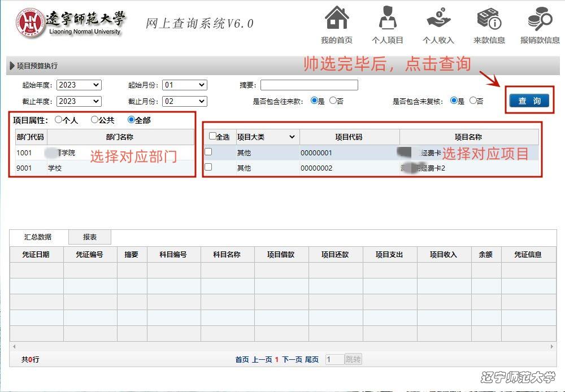Open the 项目大类 column dropdown
Image resolution: width=565 pixels, height=392 pixels.
coord(292,137)
